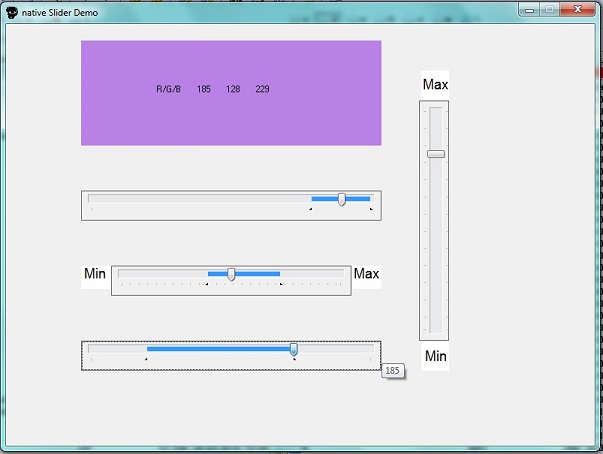Click the skull application icon in title bar
This screenshot has height=454, width=603.
pyautogui.click(x=11, y=10)
